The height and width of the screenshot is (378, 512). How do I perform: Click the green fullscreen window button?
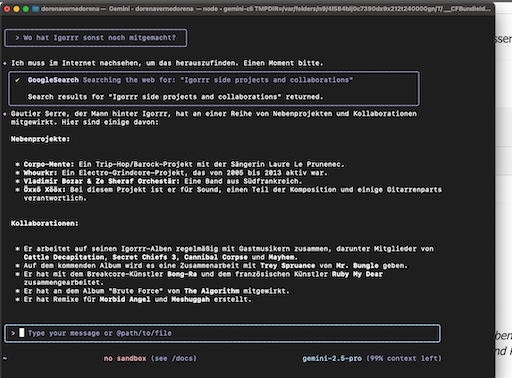pos(26,9)
